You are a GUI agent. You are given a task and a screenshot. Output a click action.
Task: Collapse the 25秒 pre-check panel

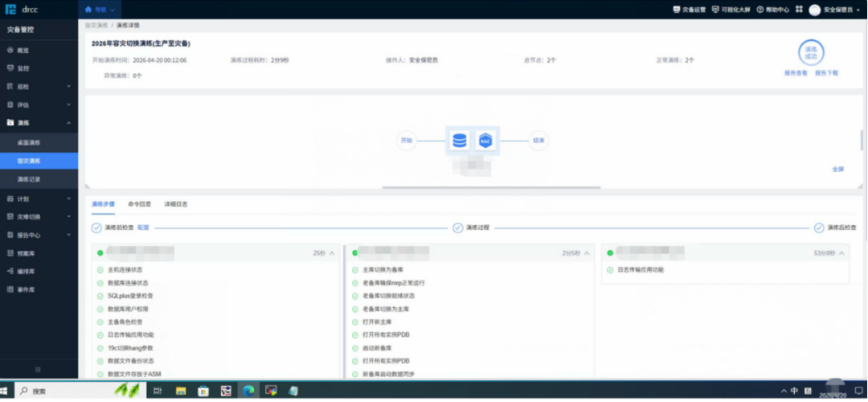coord(332,253)
